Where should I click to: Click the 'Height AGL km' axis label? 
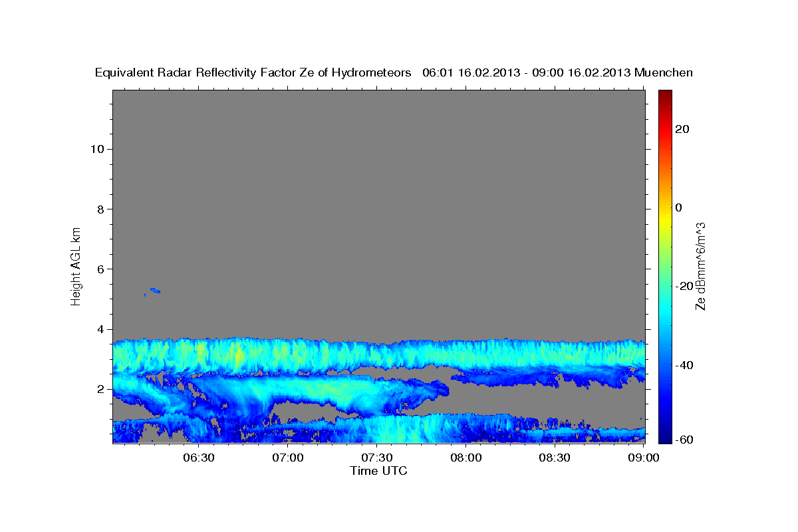pos(76,265)
